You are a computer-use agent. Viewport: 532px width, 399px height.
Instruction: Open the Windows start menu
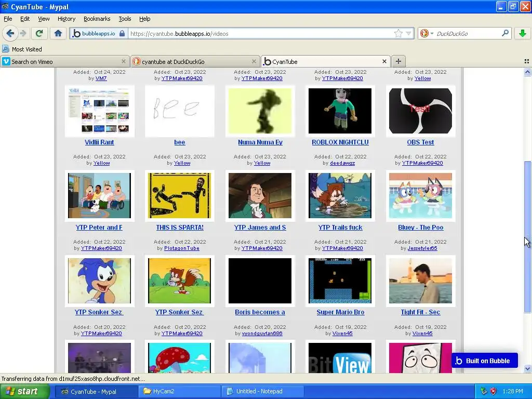tap(24, 392)
